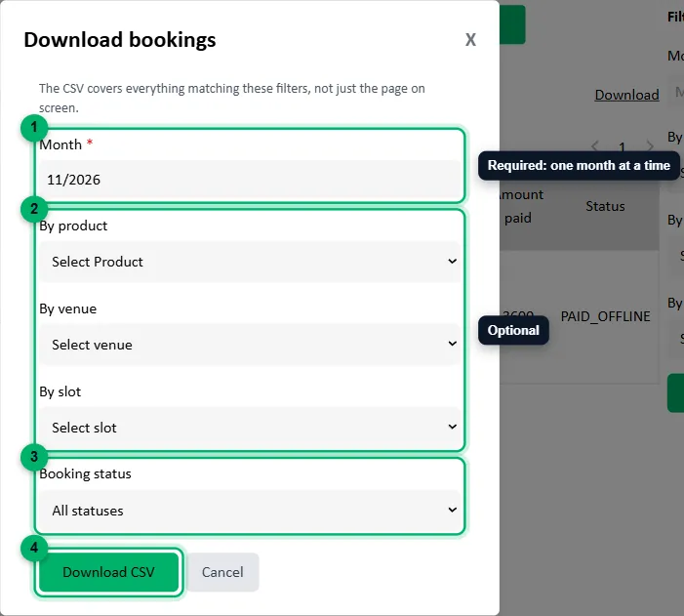The height and width of the screenshot is (616, 684).
Task: Click the Month input showing 11/2026
Action: pyautogui.click(x=250, y=180)
